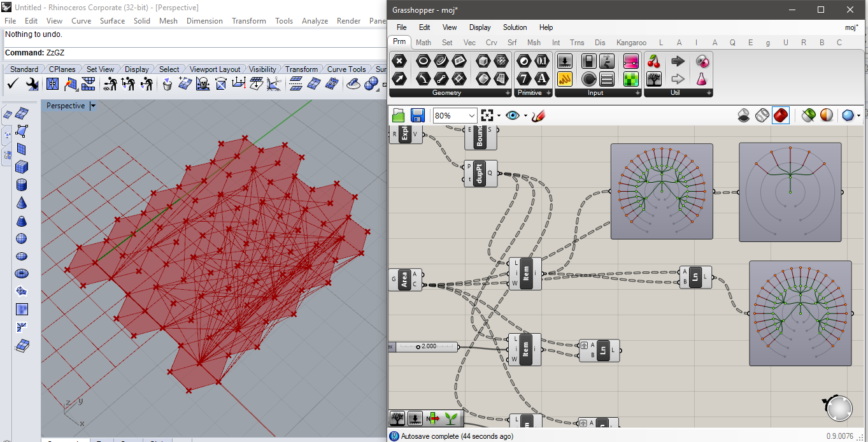Viewport: 868px width, 442px height.
Task: Open the Rhino Analyze menu
Action: click(315, 21)
